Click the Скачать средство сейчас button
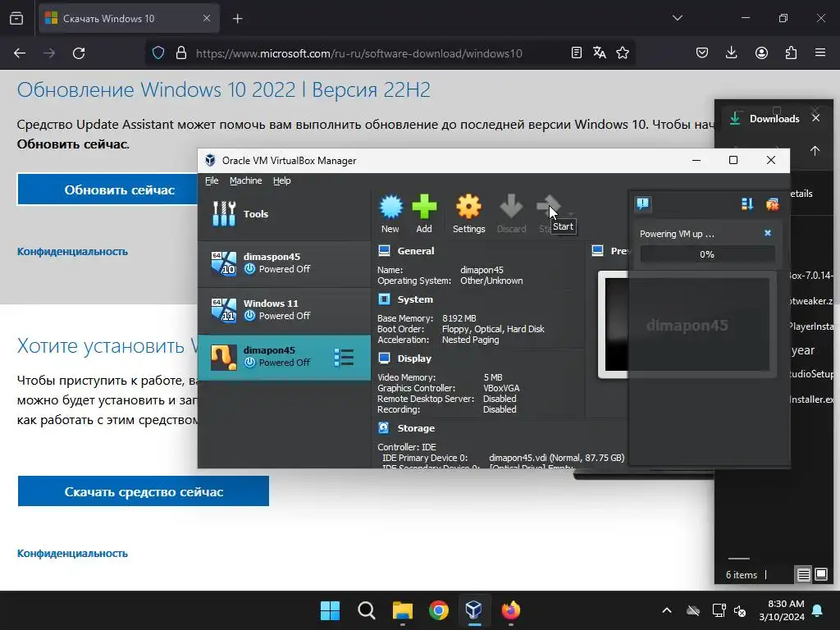The width and height of the screenshot is (840, 630). pos(144,491)
